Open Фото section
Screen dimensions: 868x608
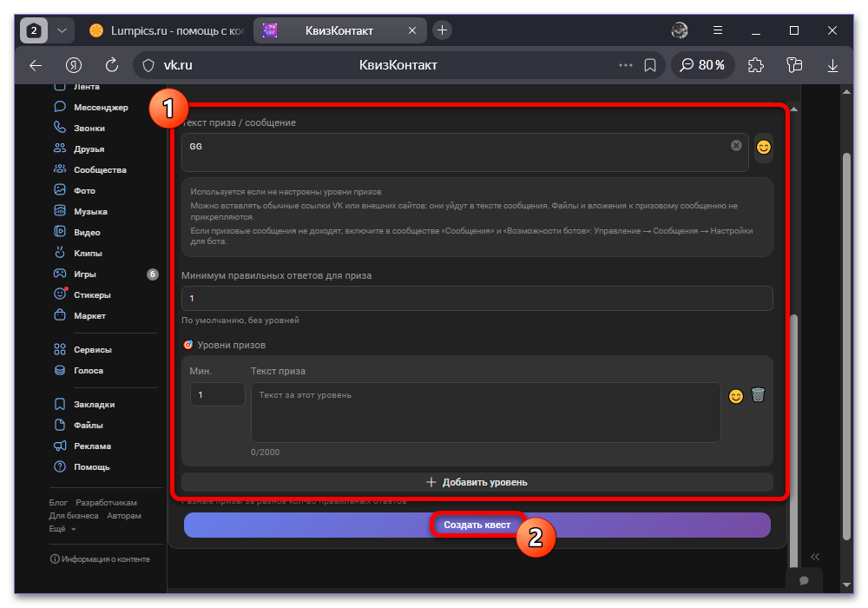coord(74,190)
